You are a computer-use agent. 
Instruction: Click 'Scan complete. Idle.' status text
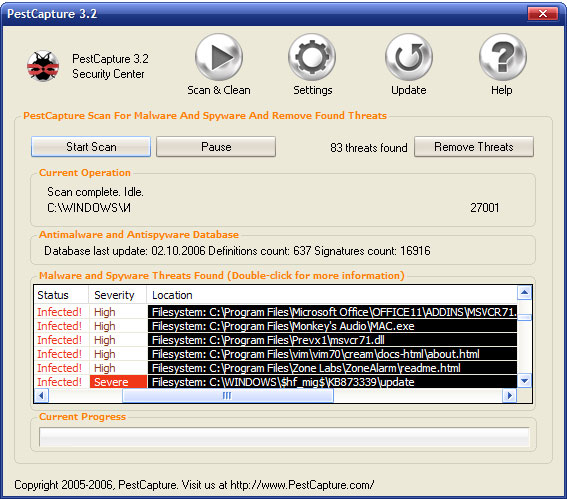coord(95,192)
